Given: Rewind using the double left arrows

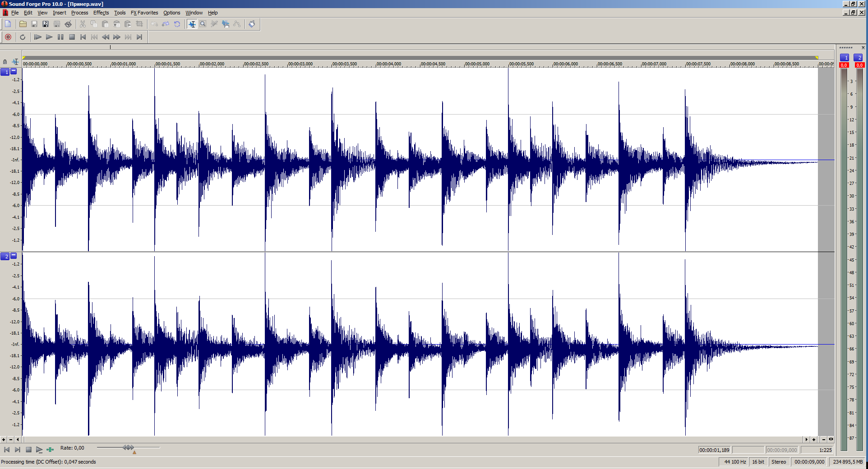Looking at the screenshot, I should tap(106, 37).
